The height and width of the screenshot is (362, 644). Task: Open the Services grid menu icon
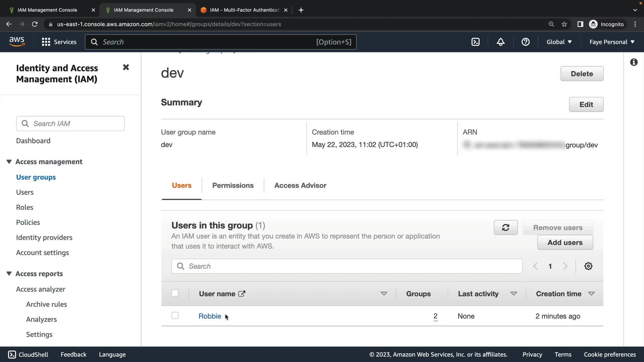pos(46,42)
